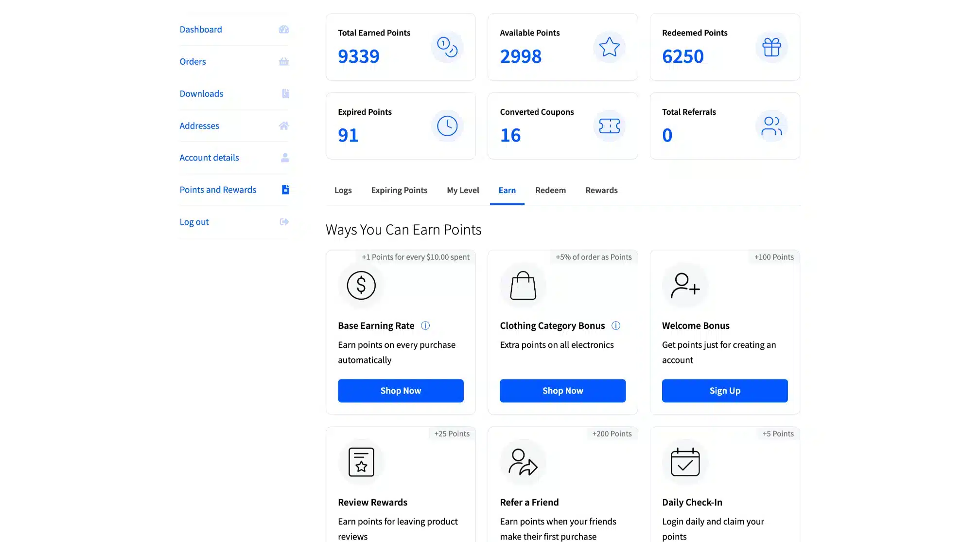Click Shop Now under Clothing Category Bonus
This screenshot has width=980, height=542.
(562, 391)
